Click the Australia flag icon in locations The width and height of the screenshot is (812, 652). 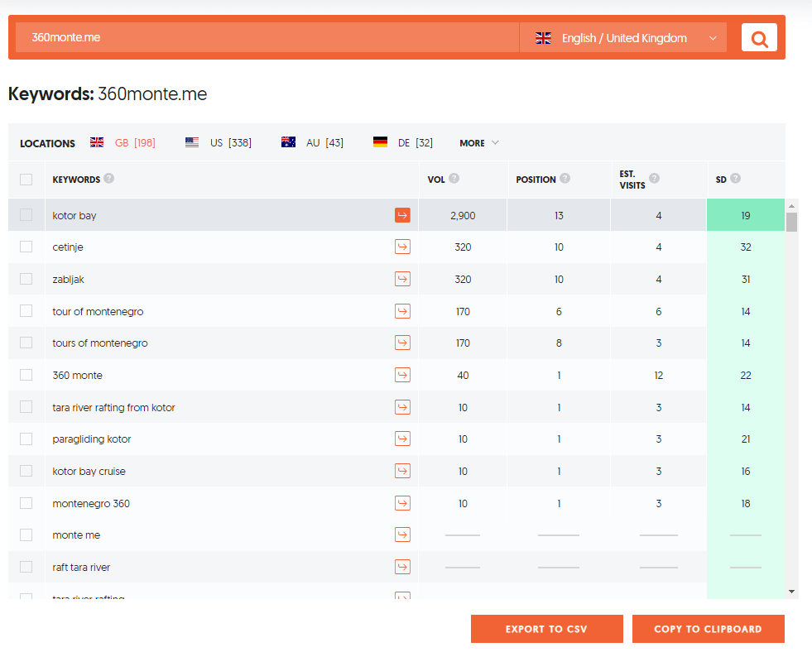pos(288,142)
